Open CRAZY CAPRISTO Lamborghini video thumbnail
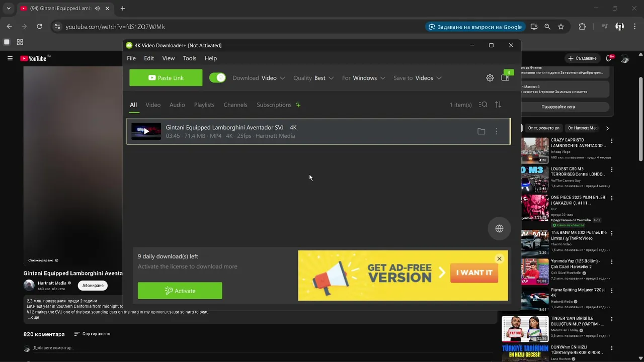 [535, 150]
